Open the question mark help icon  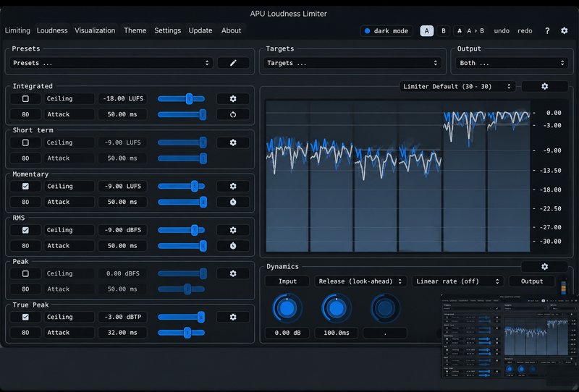point(547,30)
